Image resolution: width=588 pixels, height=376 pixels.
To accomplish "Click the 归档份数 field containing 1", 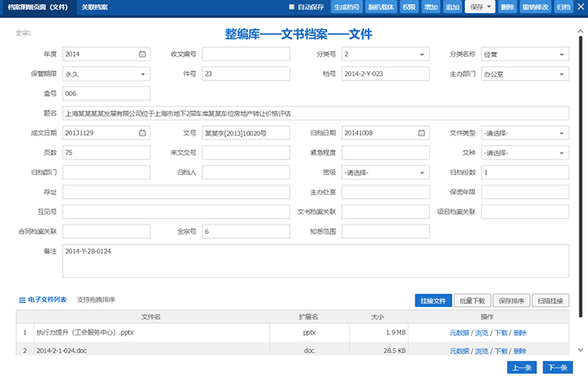I will tap(525, 172).
